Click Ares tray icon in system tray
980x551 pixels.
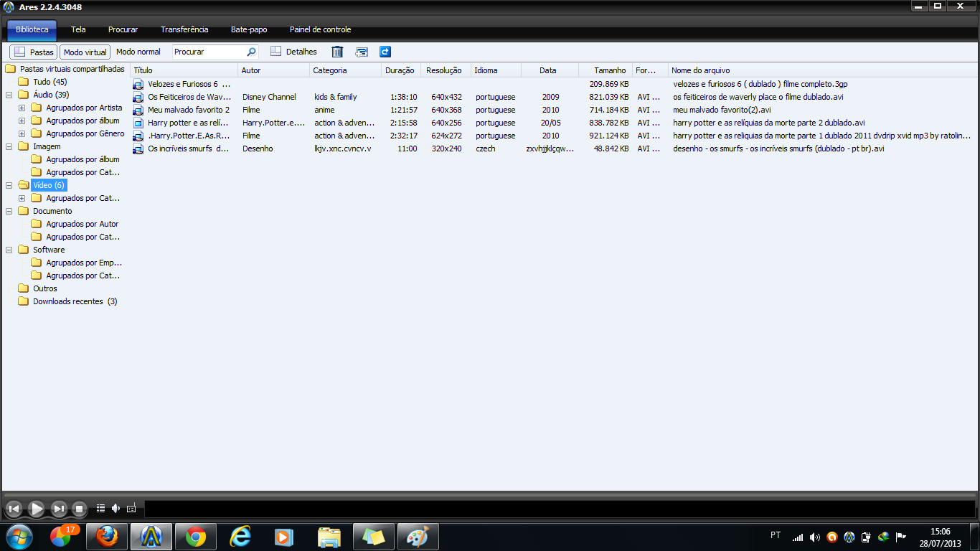[x=849, y=537]
